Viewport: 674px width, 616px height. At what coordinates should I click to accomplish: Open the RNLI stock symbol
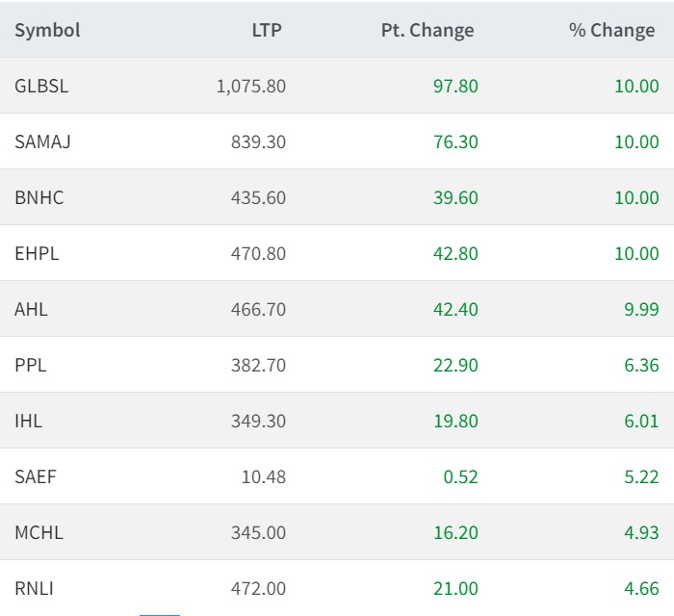[34, 588]
